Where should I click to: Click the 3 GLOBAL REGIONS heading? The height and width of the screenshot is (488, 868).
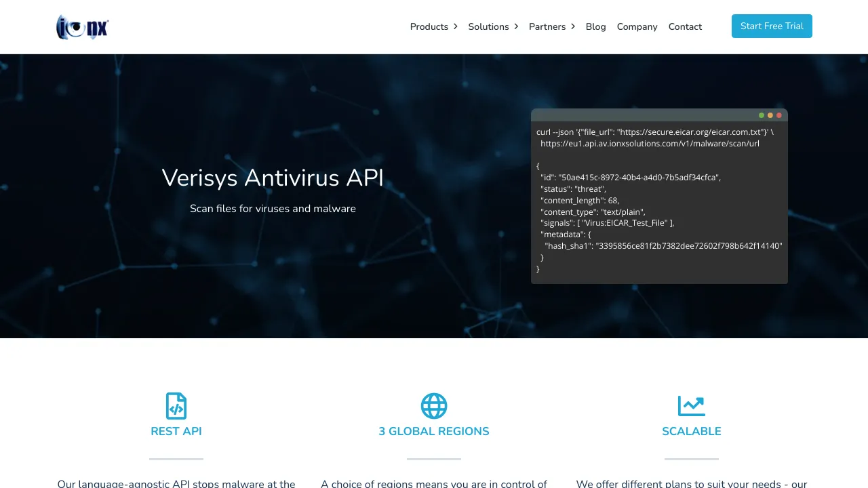coord(434,431)
